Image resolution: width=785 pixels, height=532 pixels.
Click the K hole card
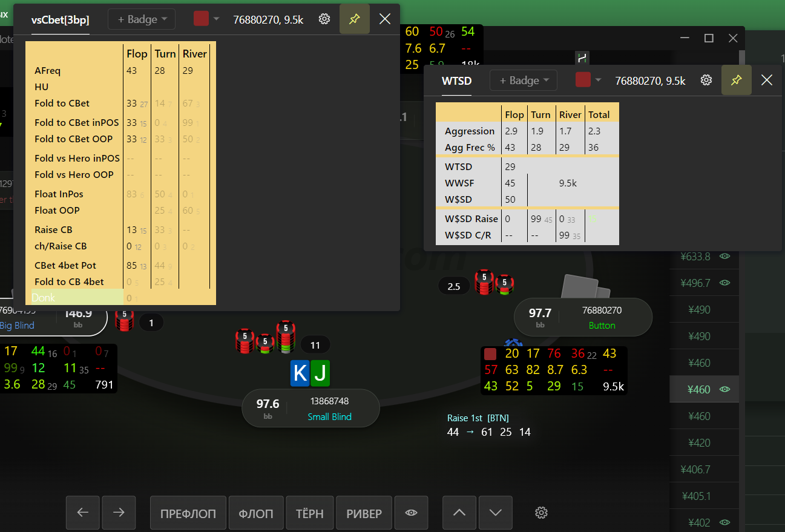300,373
